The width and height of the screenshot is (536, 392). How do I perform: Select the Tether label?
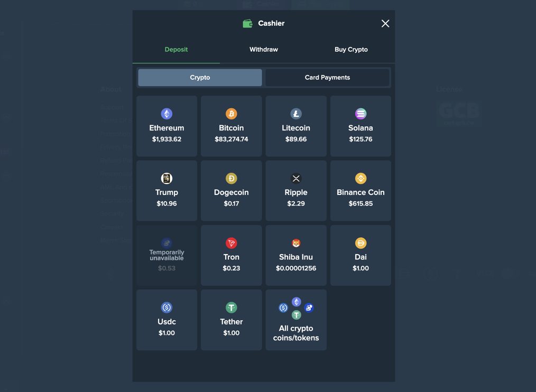(232, 322)
